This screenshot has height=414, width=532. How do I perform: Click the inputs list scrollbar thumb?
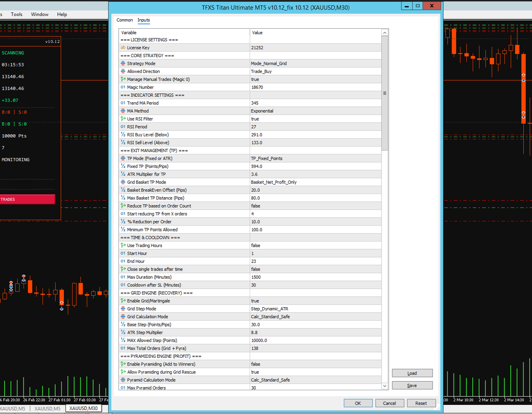coord(385,93)
